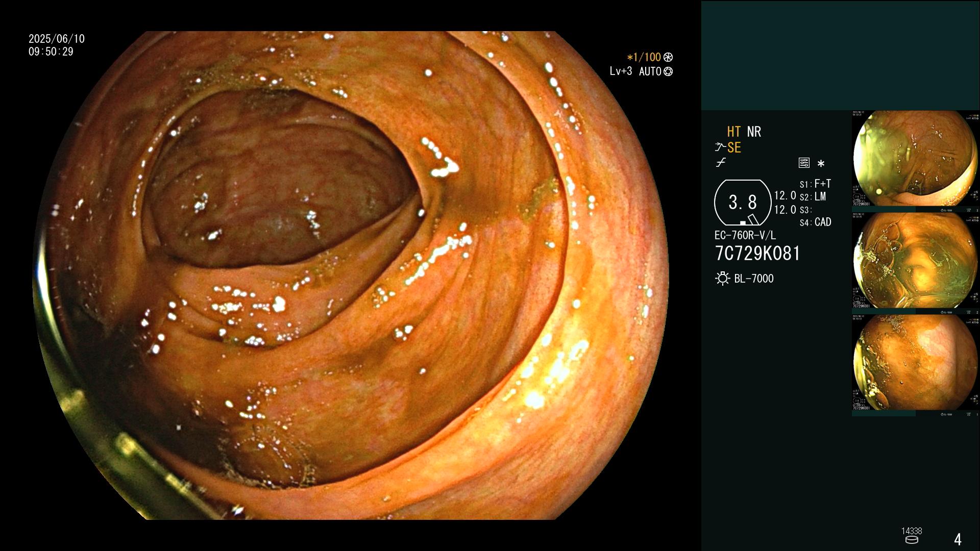The image size is (980, 551).
Task: Select the structure emphasis curve icon next to SE
Action: pos(720,147)
